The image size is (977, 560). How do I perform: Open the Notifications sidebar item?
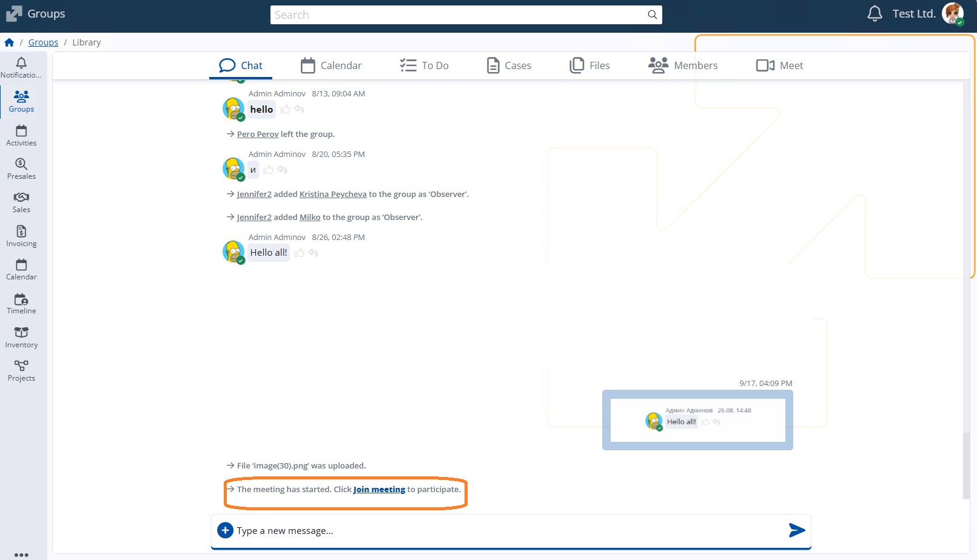(21, 68)
